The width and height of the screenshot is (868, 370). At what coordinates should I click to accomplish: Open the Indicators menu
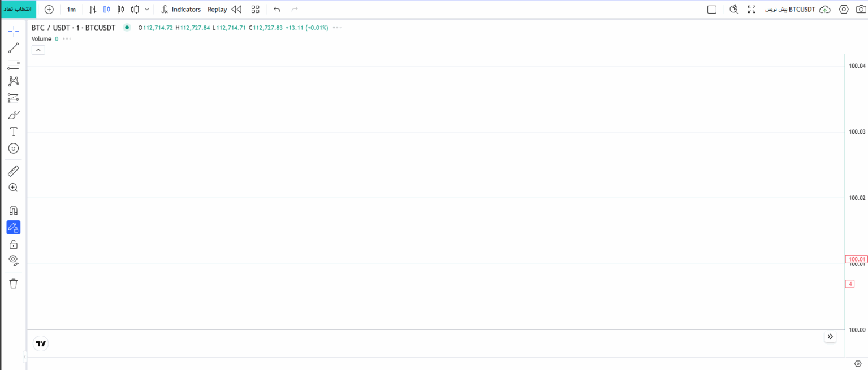(181, 9)
